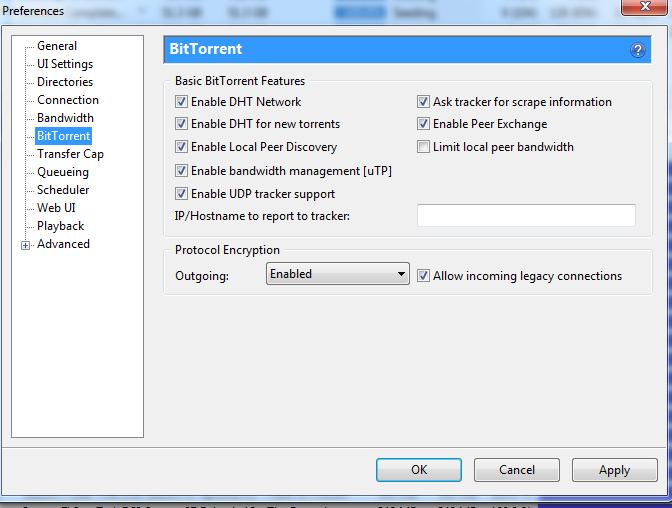Click the Apply button
Screen dimensions: 672x508
tap(615, 470)
